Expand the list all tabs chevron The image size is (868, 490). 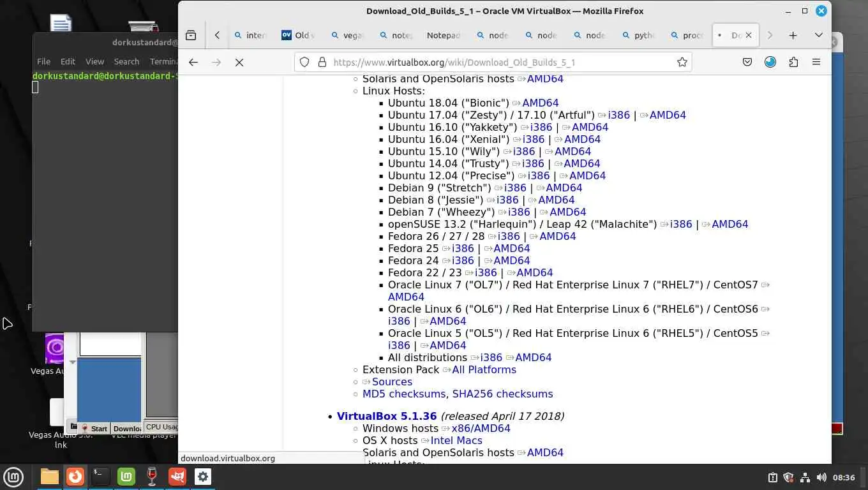(x=819, y=35)
